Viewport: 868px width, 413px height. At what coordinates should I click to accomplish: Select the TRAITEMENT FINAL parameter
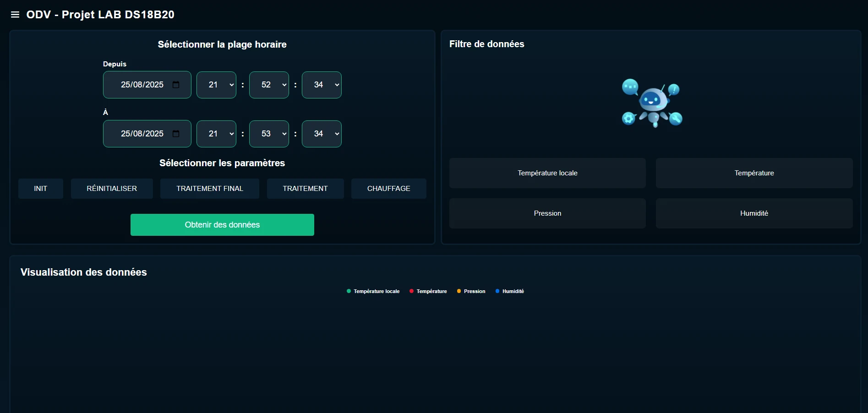(209, 189)
